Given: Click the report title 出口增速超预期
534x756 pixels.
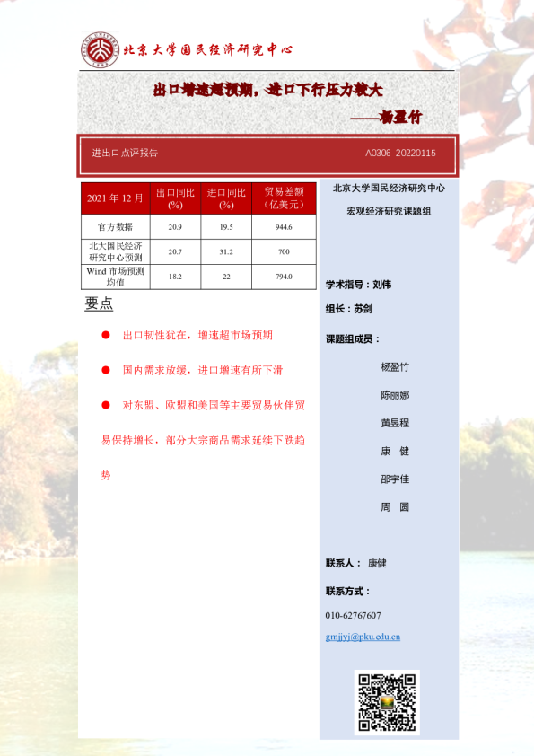Looking at the screenshot, I should coord(268,90).
